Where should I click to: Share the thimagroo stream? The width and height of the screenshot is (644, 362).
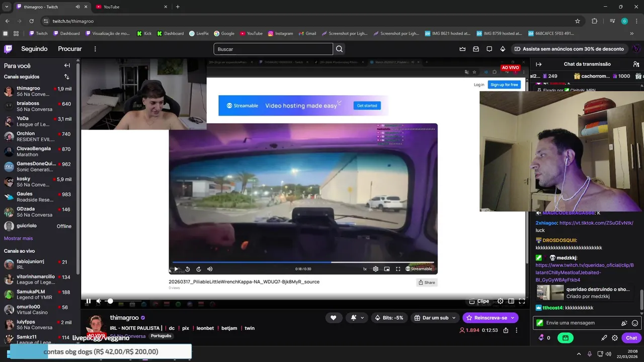[x=506, y=330]
